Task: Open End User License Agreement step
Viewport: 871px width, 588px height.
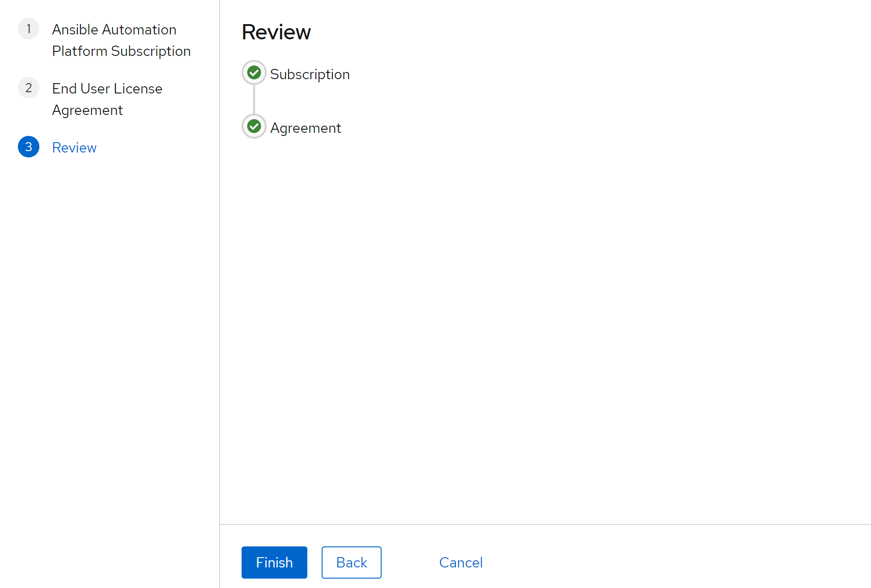Action: click(x=107, y=99)
